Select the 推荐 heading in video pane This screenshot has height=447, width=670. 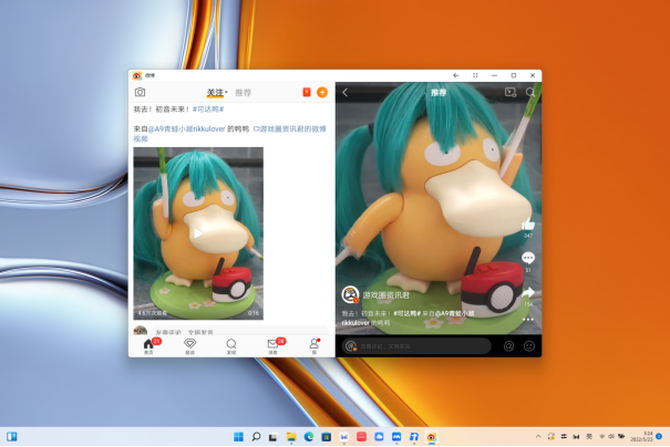[438, 92]
